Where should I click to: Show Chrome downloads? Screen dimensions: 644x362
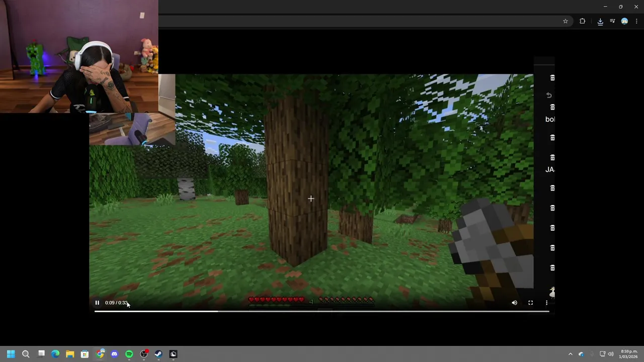pos(600,21)
